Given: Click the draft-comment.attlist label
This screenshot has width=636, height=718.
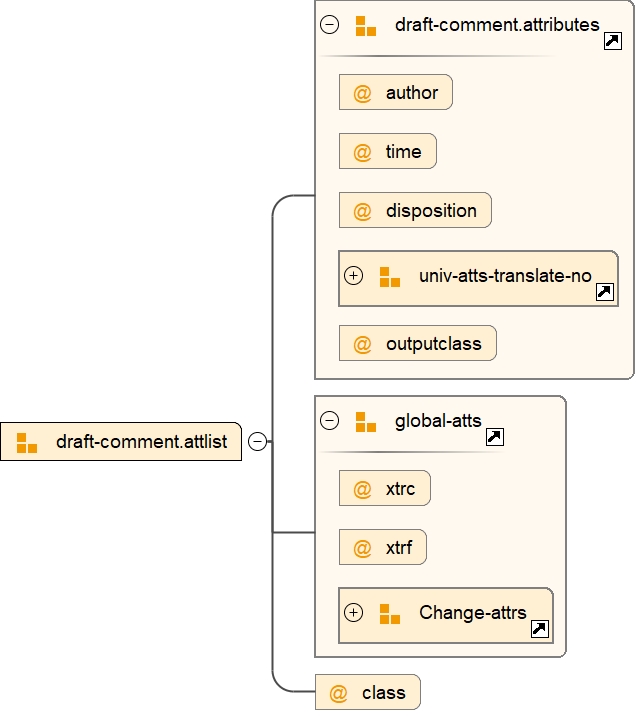Looking at the screenshot, I should click(141, 441).
